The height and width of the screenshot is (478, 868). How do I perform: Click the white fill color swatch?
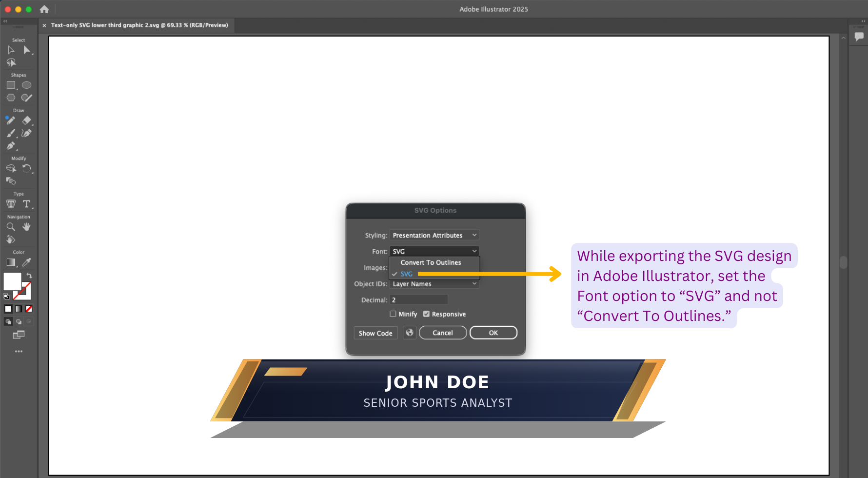coord(12,281)
